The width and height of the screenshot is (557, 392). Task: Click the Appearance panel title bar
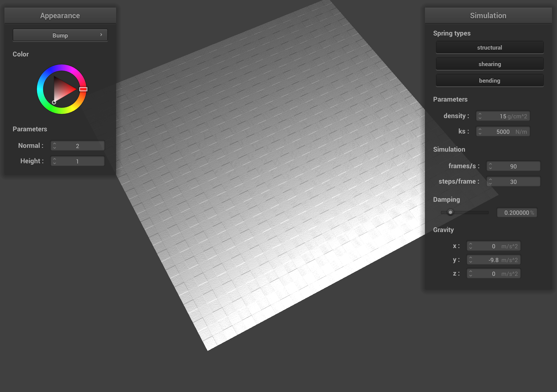pyautogui.click(x=60, y=15)
